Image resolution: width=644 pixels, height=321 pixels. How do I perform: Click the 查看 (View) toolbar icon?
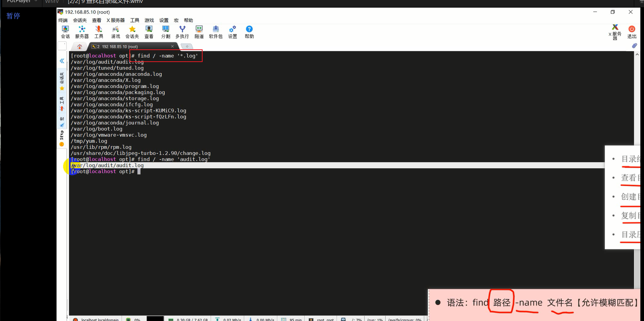point(149,32)
